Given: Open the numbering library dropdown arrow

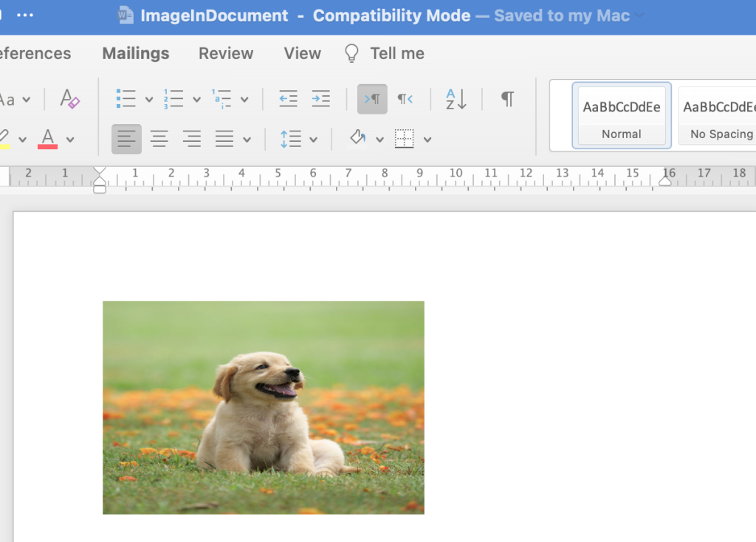Looking at the screenshot, I should [x=196, y=100].
